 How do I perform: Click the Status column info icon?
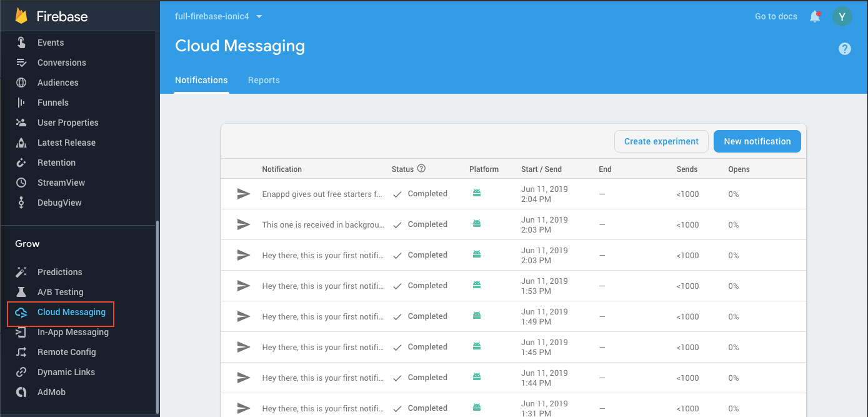421,168
